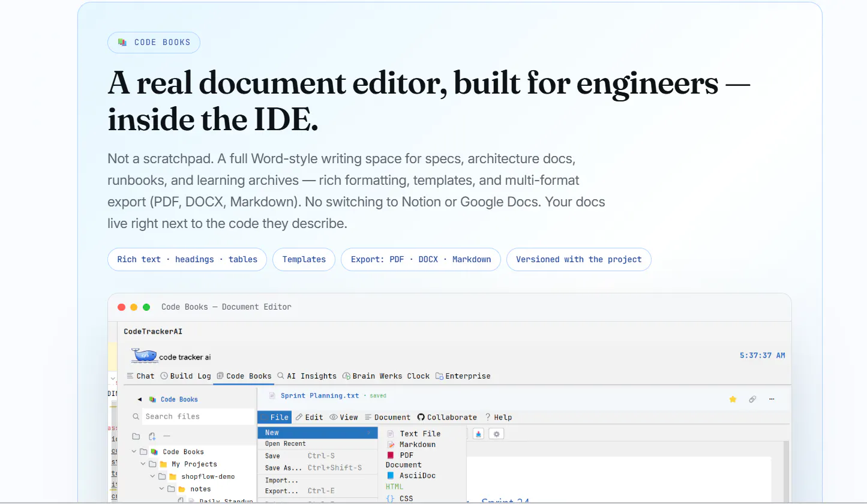Click the new file icon in file sidebar

[x=152, y=436]
